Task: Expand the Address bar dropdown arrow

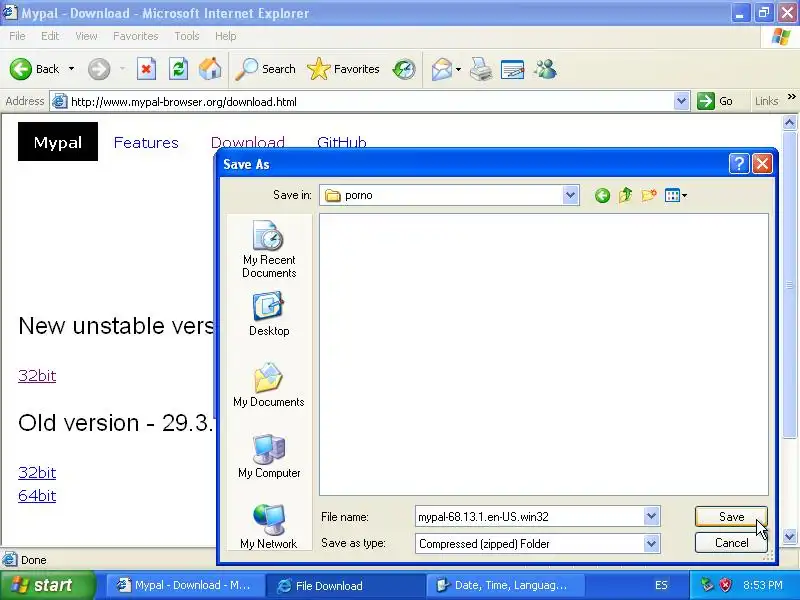Action: pyautogui.click(x=681, y=101)
